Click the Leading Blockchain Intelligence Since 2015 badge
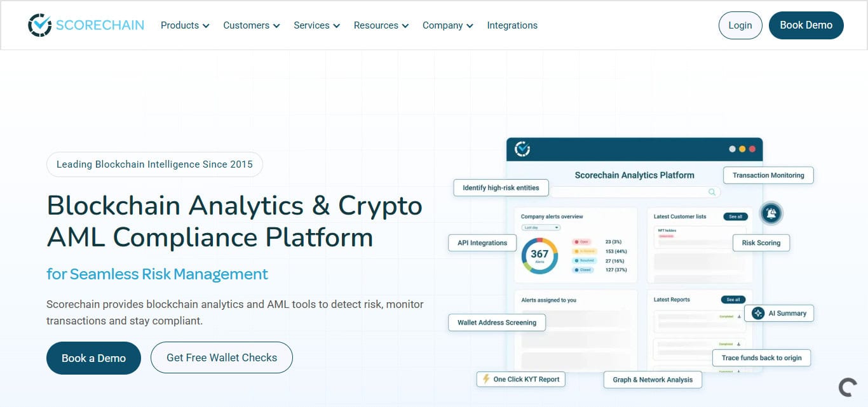This screenshot has width=868, height=407. click(154, 164)
